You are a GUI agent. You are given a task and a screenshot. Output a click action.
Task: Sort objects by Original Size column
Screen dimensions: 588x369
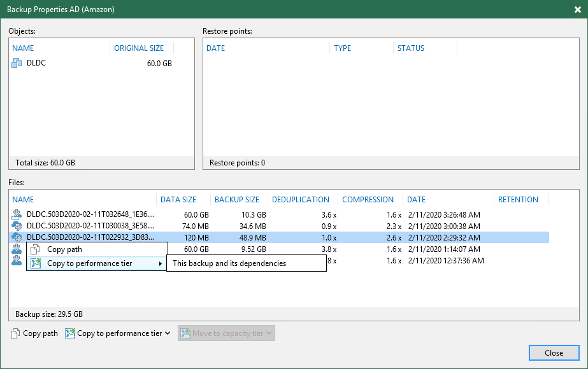tap(139, 48)
